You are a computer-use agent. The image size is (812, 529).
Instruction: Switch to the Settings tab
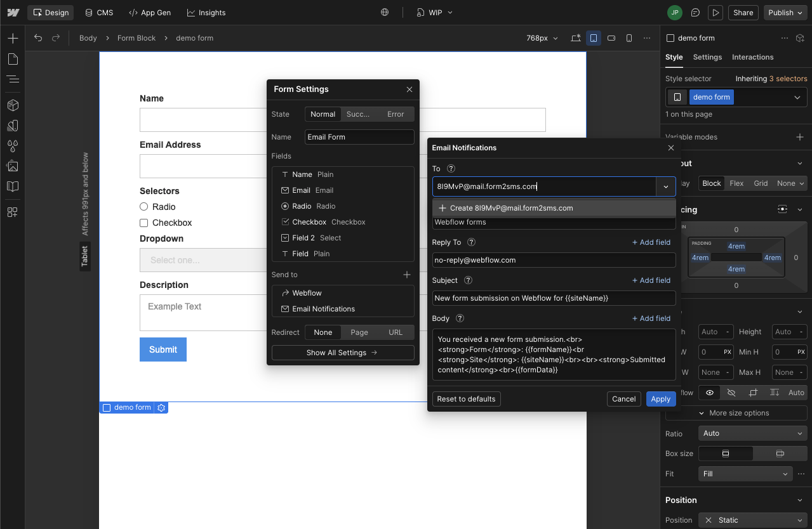707,57
